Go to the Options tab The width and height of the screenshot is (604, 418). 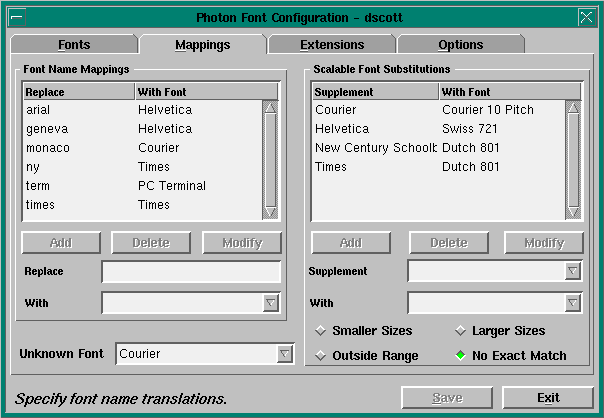460,45
